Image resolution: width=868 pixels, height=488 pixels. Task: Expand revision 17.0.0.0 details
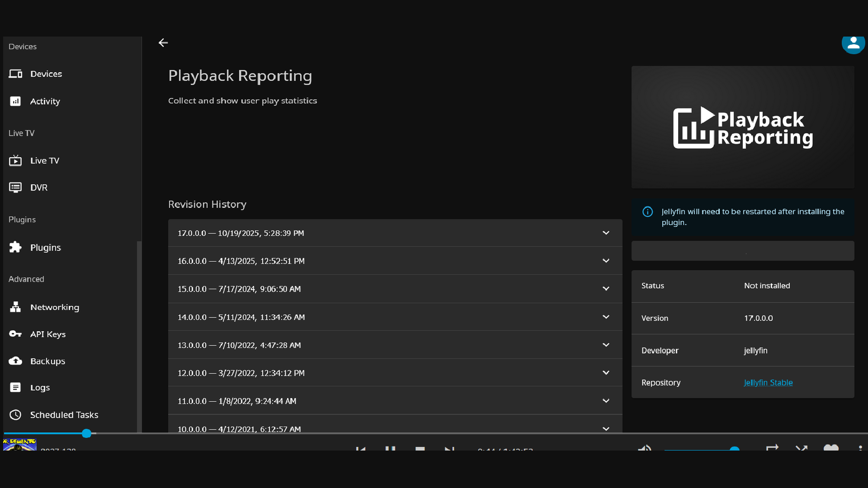click(395, 233)
